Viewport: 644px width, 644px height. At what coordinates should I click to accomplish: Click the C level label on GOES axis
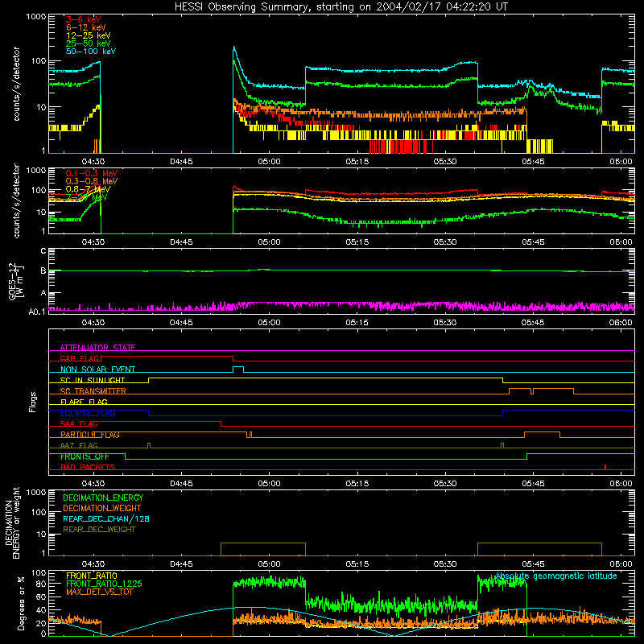(x=43, y=250)
